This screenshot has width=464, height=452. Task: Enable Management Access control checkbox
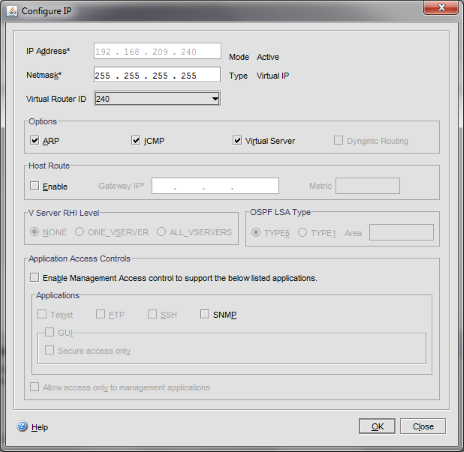pos(35,277)
